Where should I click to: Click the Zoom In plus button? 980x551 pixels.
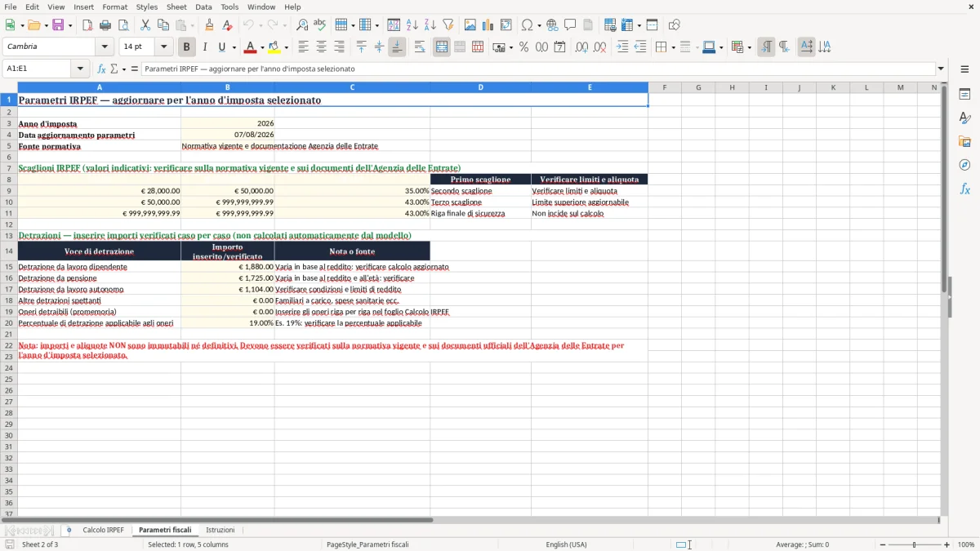click(x=947, y=544)
